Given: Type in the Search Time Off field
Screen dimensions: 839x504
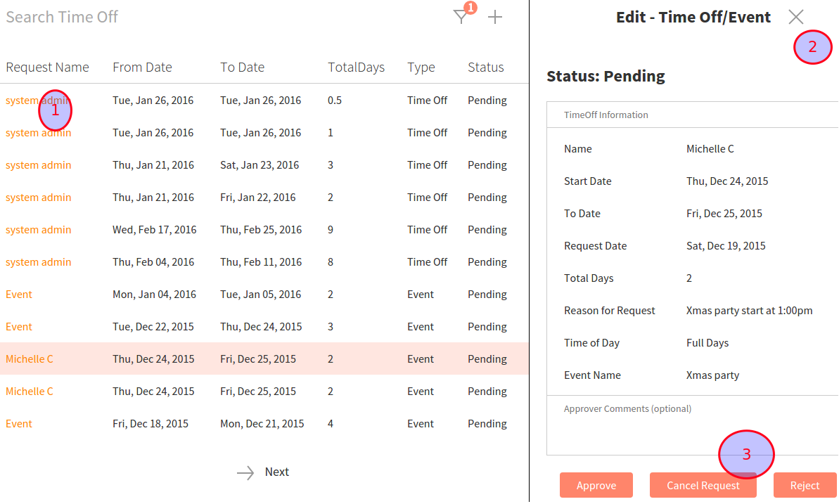Looking at the screenshot, I should [x=211, y=17].
